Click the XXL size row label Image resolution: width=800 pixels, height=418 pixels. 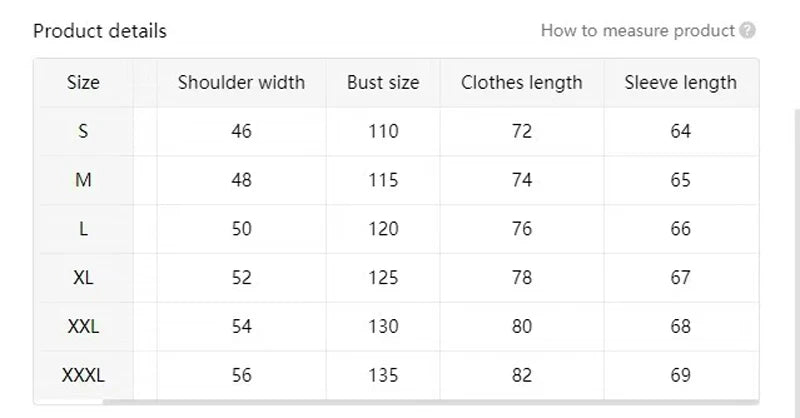pos(83,326)
